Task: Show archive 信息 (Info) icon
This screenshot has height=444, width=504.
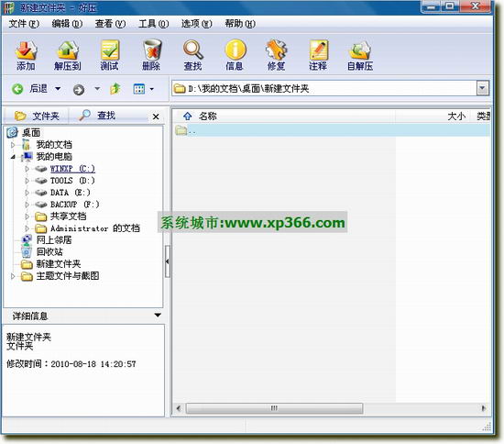Action: click(x=235, y=55)
